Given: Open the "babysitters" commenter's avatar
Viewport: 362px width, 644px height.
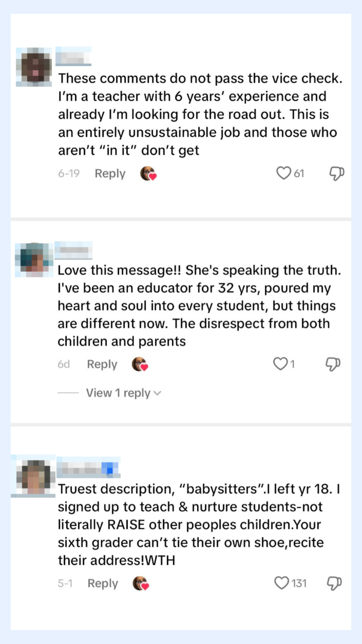Looking at the screenshot, I should coord(34,476).
